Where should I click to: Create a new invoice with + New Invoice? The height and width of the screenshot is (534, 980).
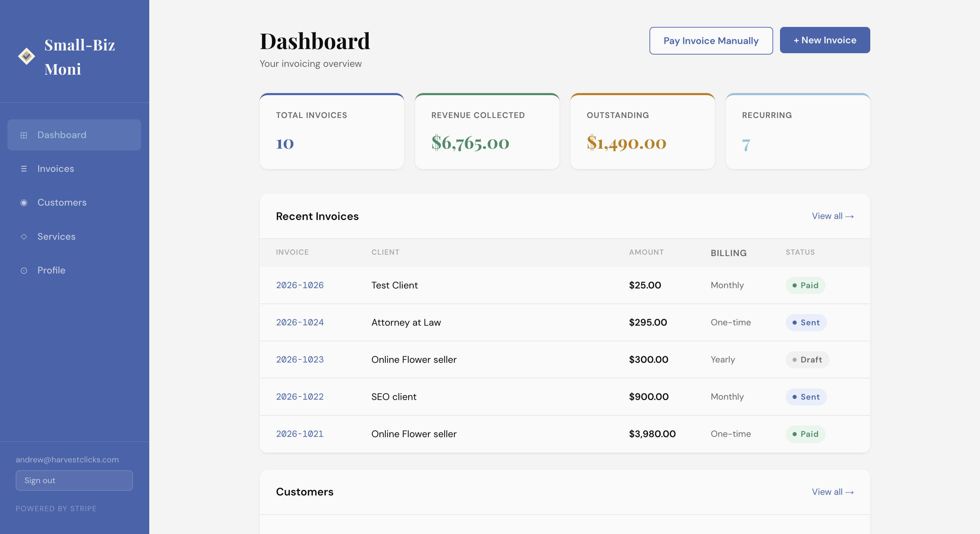click(x=825, y=40)
